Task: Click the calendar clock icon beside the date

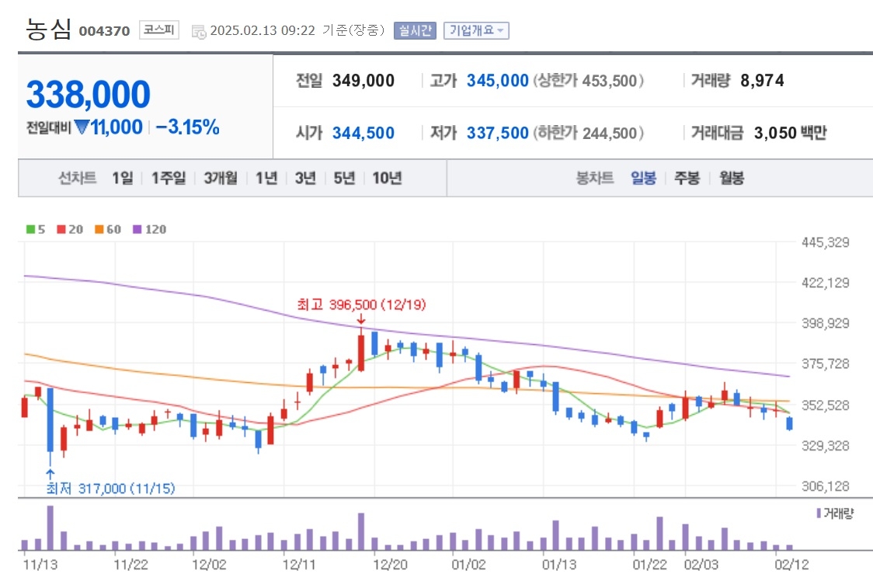Action: tap(199, 32)
